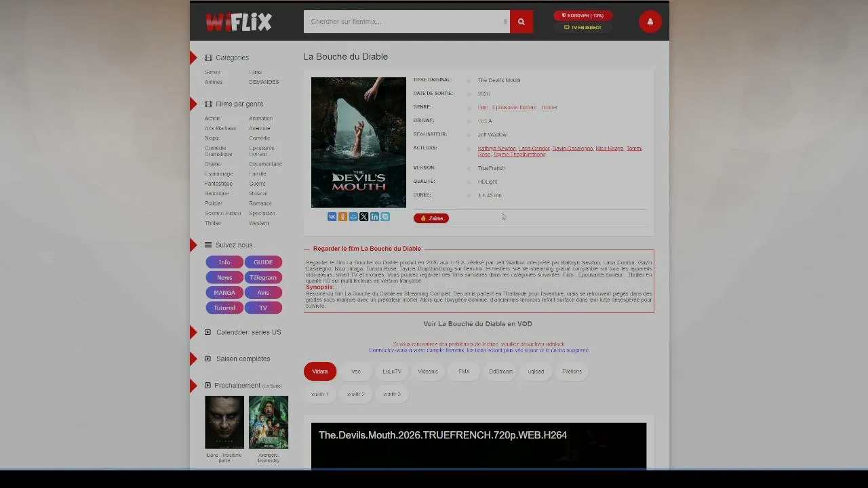Switch to the Filelions player
This screenshot has width=868, height=488.
pyautogui.click(x=572, y=371)
